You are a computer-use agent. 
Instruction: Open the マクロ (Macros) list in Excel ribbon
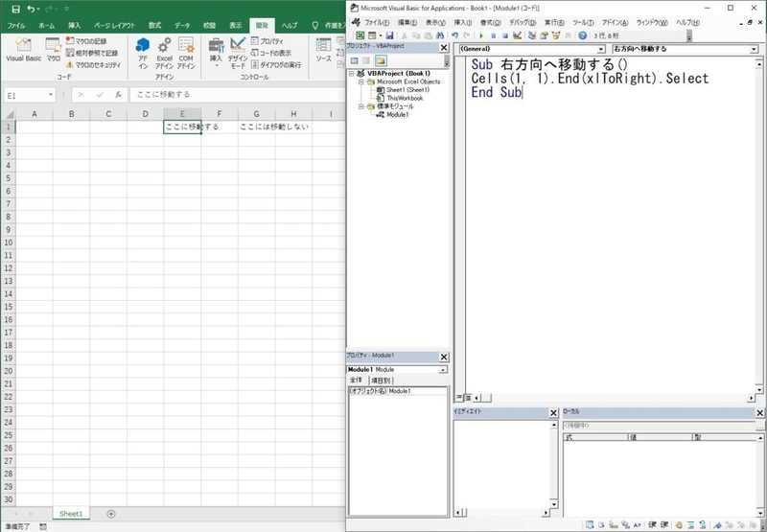53,50
